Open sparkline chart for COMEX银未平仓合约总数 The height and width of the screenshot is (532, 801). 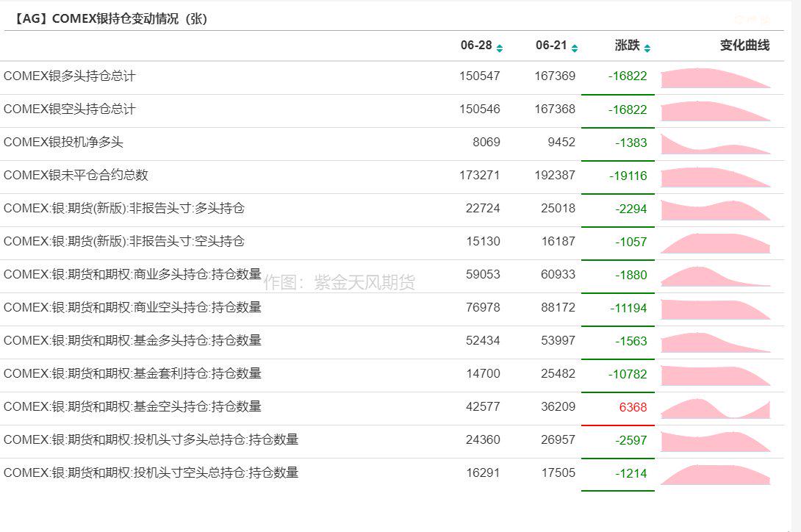[715, 177]
